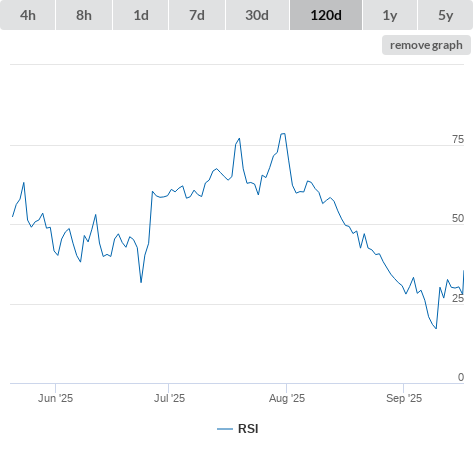Screen dimensions: 474x455
Task: Click the 25 level axis label
Action: click(458, 298)
